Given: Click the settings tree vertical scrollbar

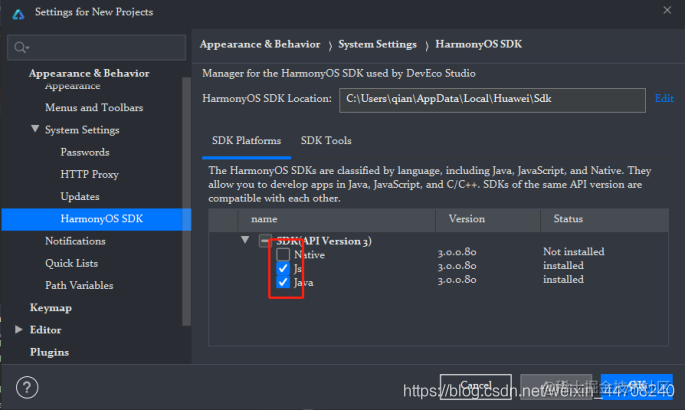Looking at the screenshot, I should click(187, 201).
